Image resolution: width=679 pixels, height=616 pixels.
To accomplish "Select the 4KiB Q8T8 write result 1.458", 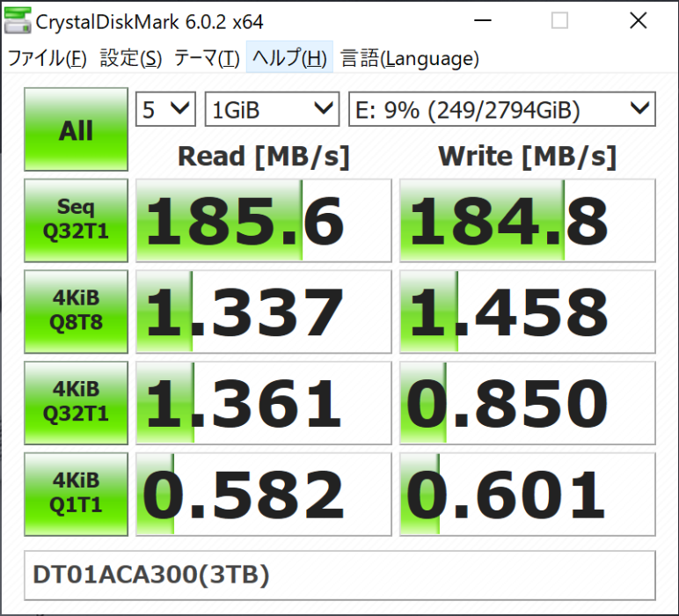I will point(528,312).
